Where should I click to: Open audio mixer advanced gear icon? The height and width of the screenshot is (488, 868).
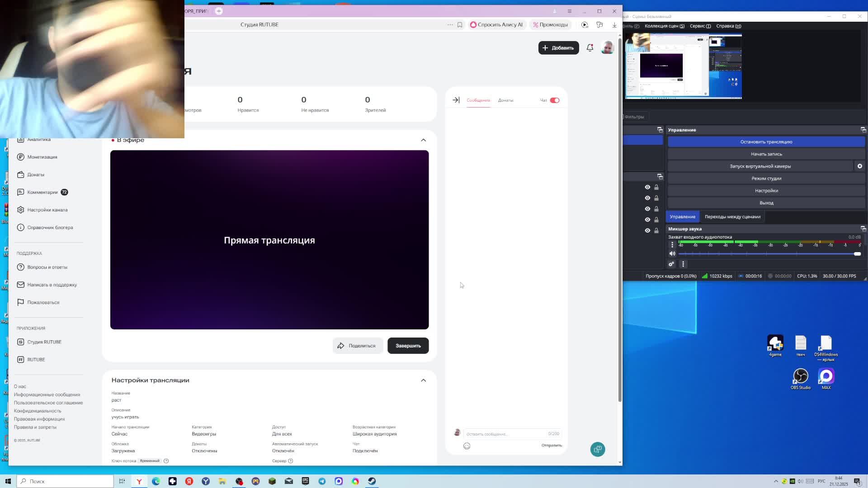[x=671, y=264]
